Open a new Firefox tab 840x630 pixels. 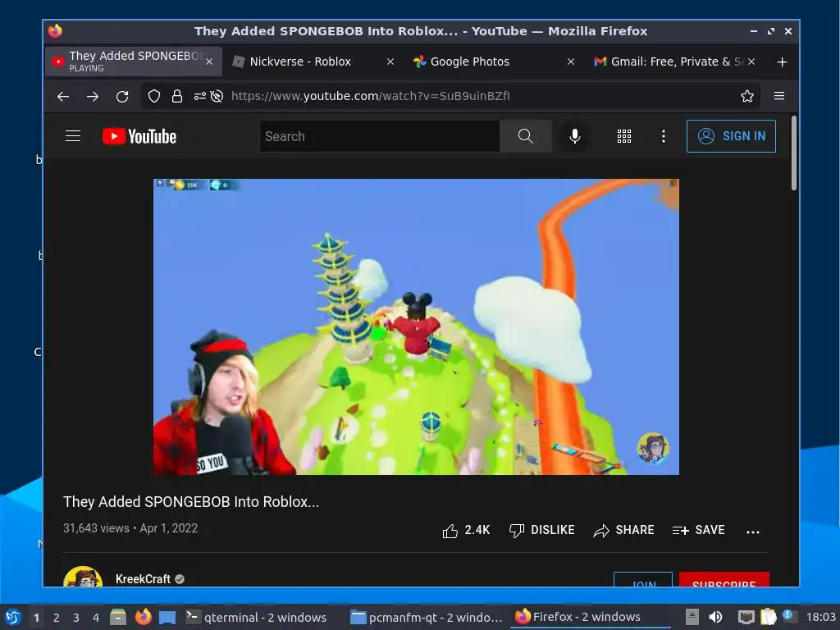point(782,62)
